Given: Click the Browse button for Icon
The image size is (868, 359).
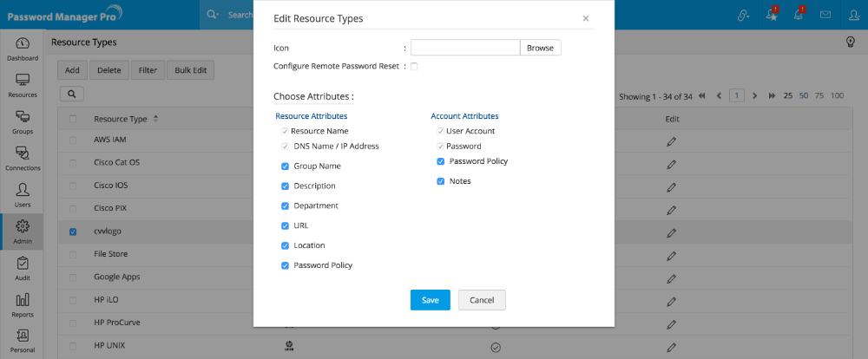Looking at the screenshot, I should click(x=540, y=48).
